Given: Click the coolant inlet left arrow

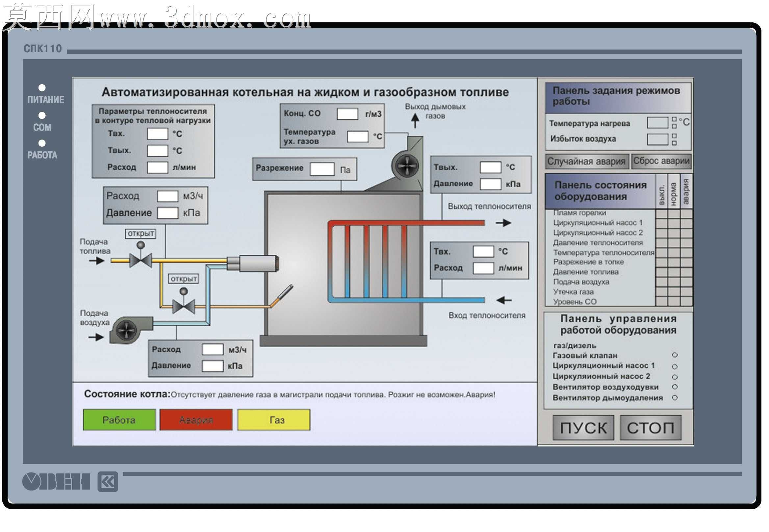Looking at the screenshot, I should pos(504,300).
